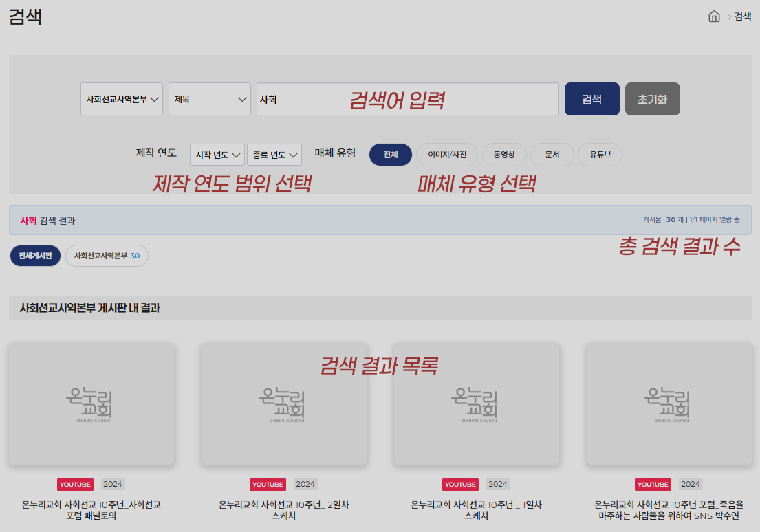The width and height of the screenshot is (760, 532).
Task: Select the 유튜브 media type filter
Action: click(600, 155)
